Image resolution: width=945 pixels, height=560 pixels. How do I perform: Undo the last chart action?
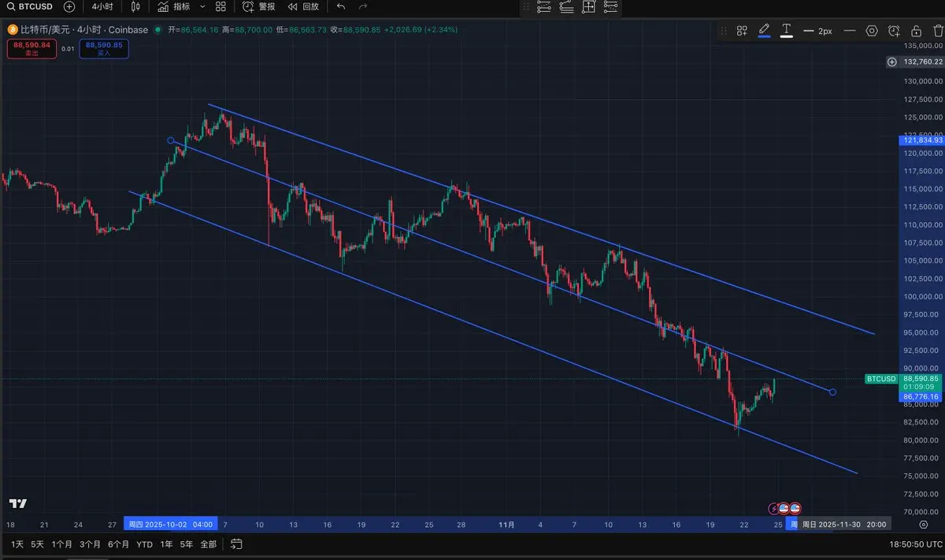coord(340,6)
